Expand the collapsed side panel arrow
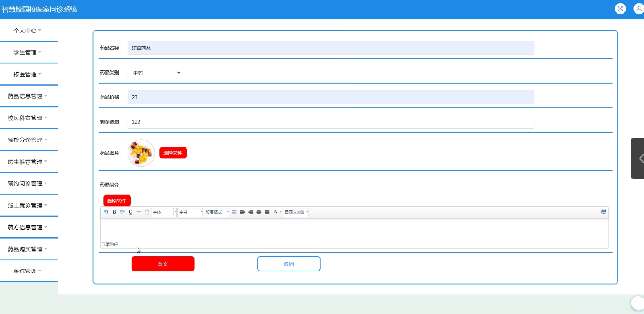644x314 pixels. (x=638, y=158)
